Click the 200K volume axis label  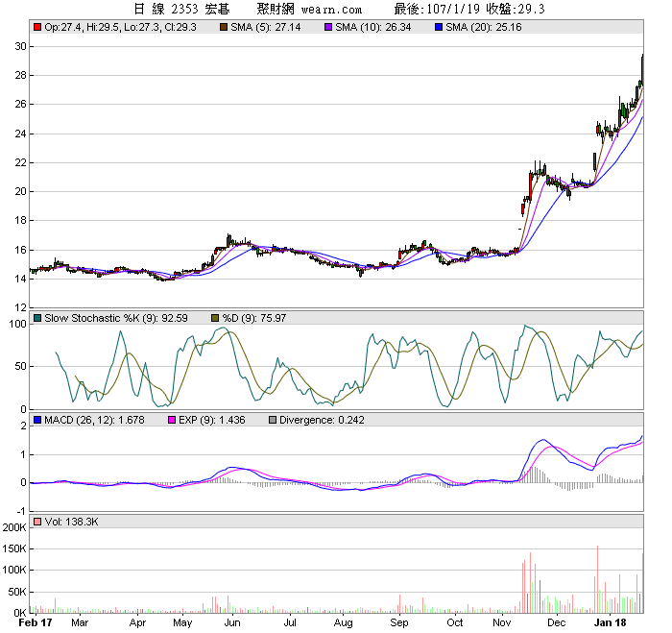click(14, 527)
